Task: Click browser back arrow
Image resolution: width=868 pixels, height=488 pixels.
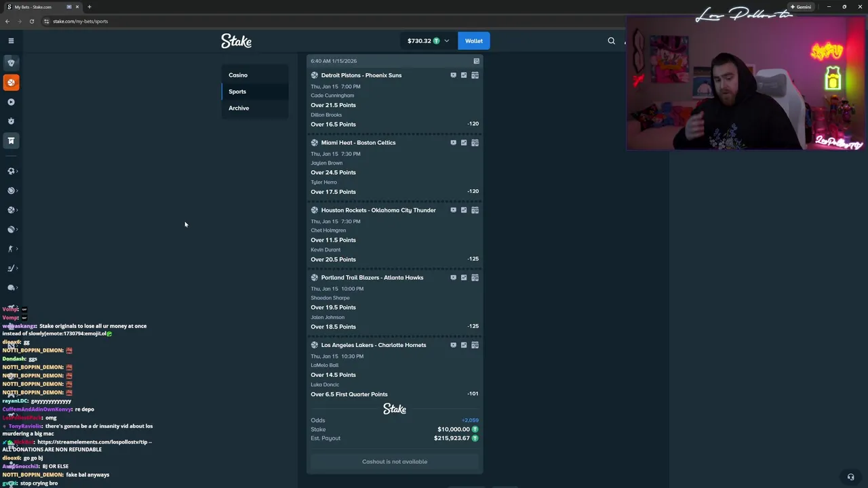Action: click(x=7, y=21)
